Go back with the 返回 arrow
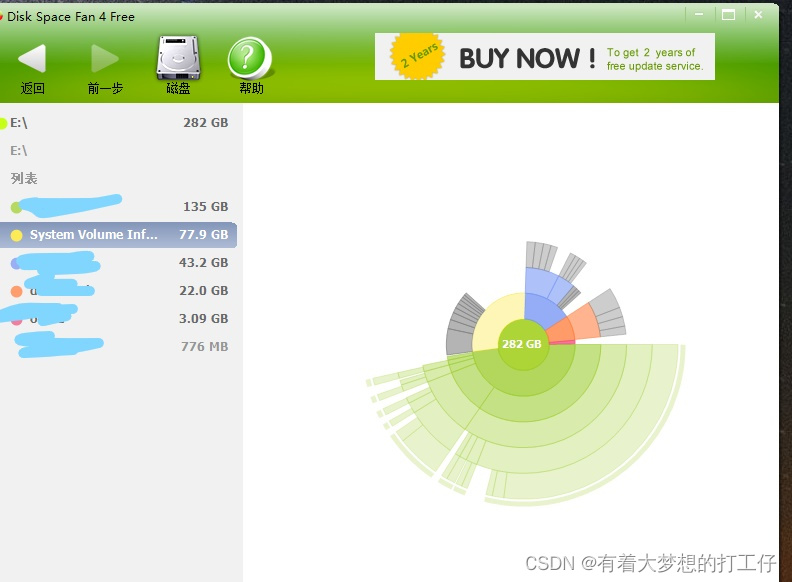This screenshot has width=792, height=582. [x=32, y=67]
